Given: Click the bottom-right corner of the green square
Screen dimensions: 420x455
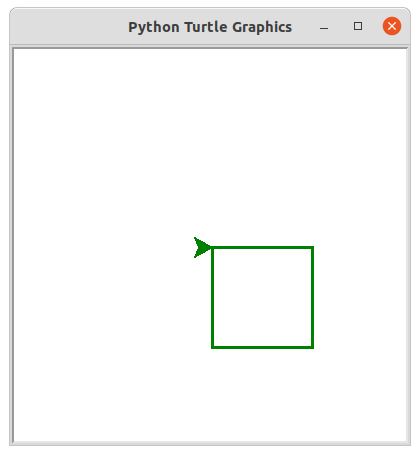Looking at the screenshot, I should 313,348.
